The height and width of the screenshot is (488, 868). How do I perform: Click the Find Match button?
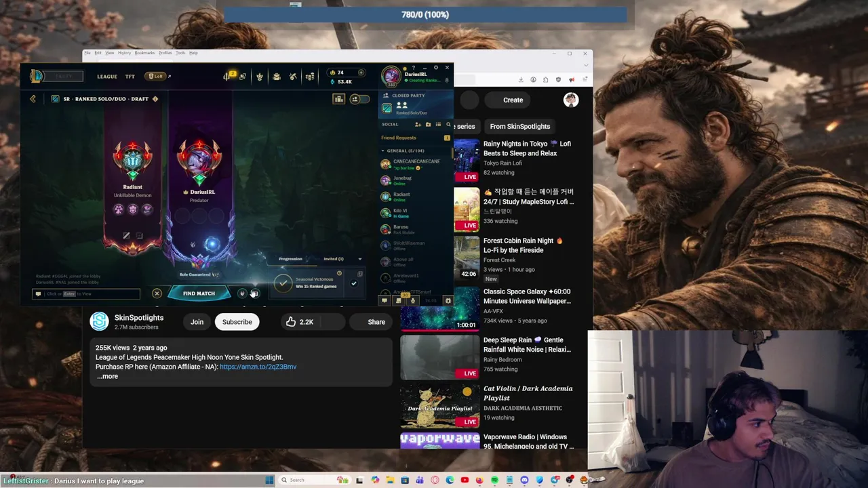(199, 293)
